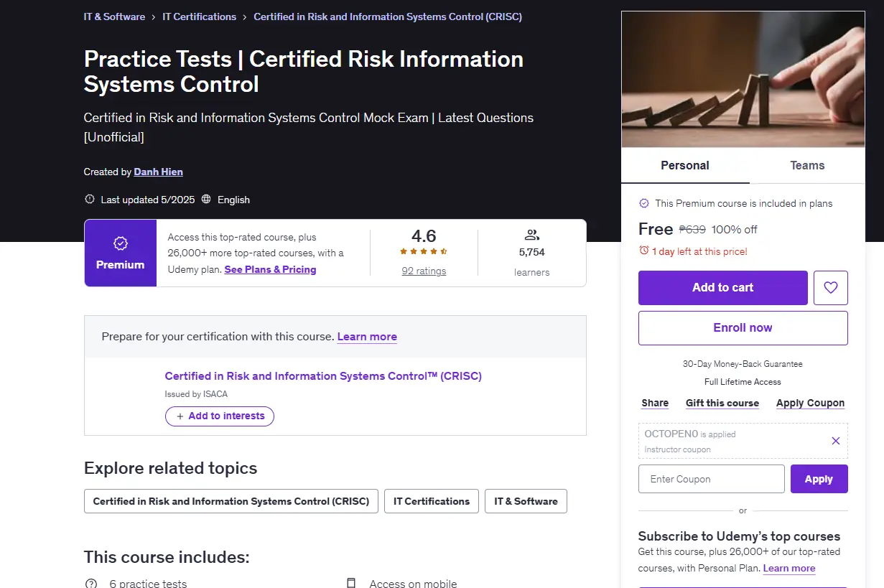Click the Issued by ISACA text
Viewport: 884px width, 588px height.
tap(196, 394)
